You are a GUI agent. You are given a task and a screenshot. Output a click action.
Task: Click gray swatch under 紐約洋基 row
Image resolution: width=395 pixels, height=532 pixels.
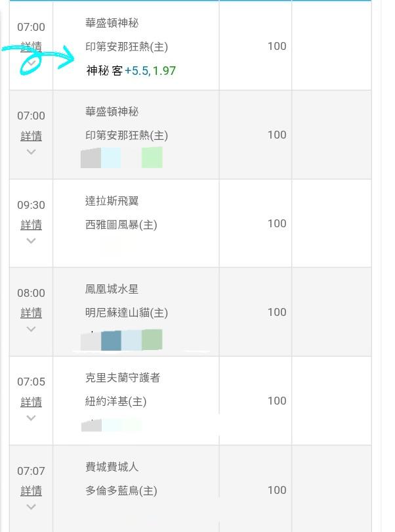click(92, 426)
